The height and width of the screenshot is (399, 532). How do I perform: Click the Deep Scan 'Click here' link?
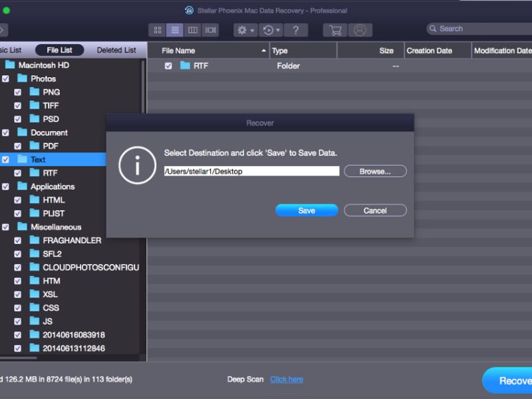(287, 379)
